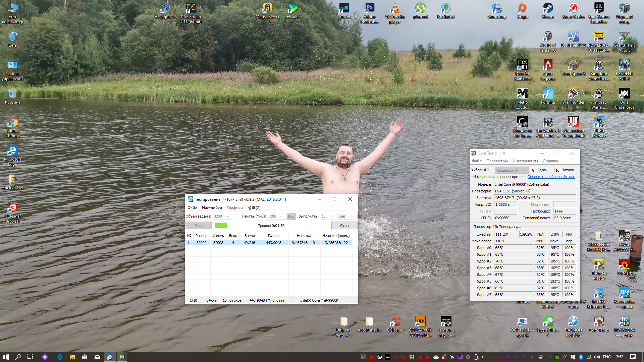This screenshot has width=644, height=362.
Task: Launch the VLC media player shortcut
Action: click(x=395, y=8)
